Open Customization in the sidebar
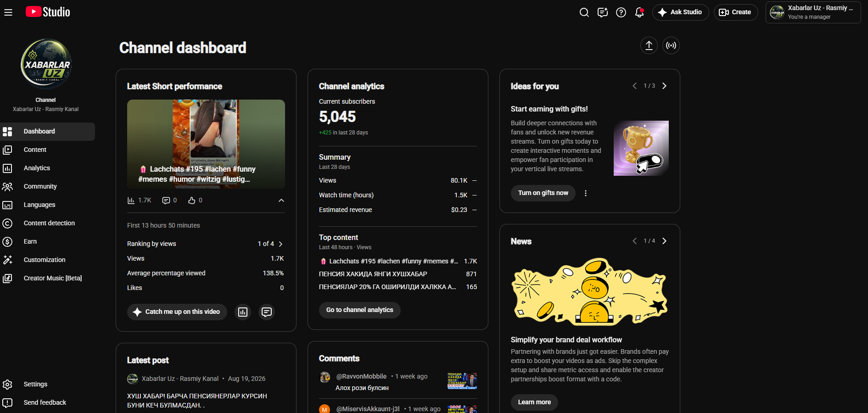868x413 pixels. click(48, 260)
